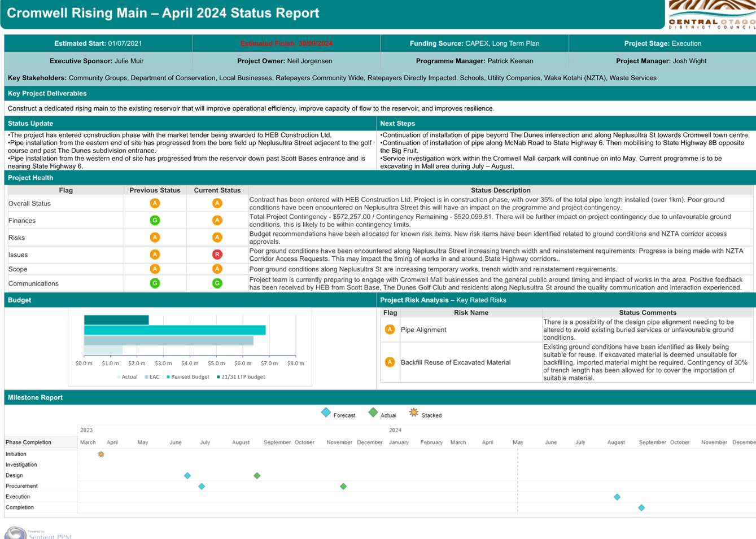Image resolution: width=756 pixels, height=539 pixels.
Task: Click the Budget section heading
Action: [19, 300]
